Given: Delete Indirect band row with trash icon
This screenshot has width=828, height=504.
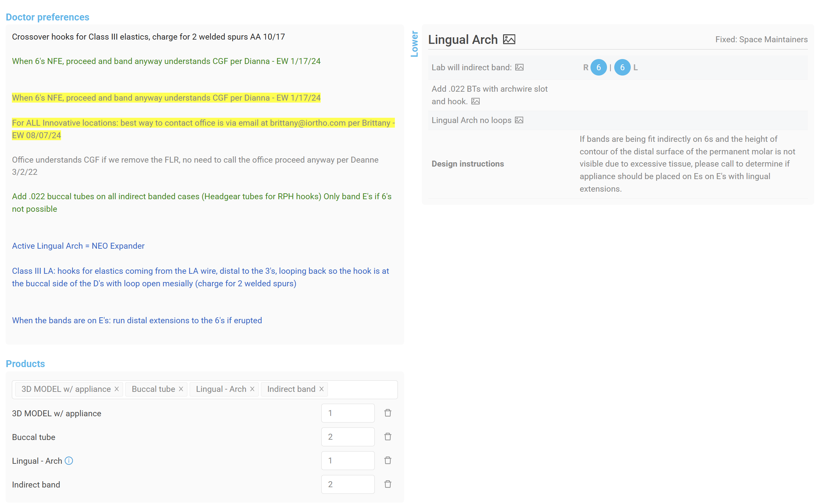Looking at the screenshot, I should (x=388, y=484).
